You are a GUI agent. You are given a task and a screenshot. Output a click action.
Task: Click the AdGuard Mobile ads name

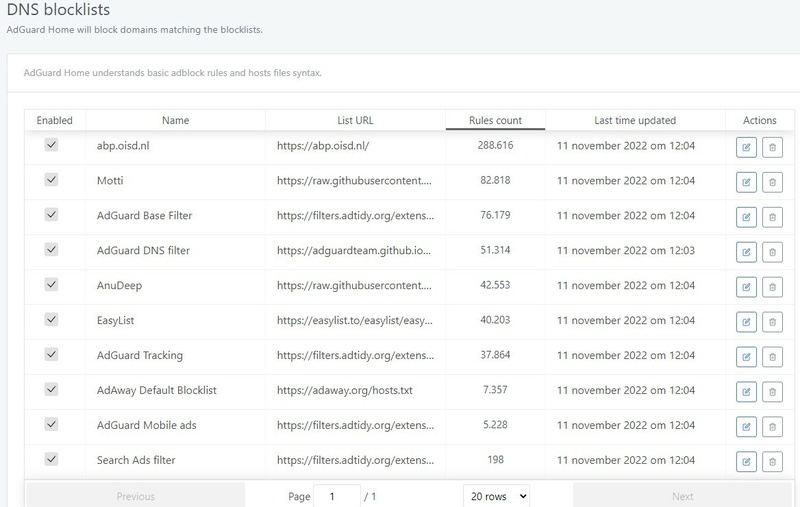tap(146, 425)
